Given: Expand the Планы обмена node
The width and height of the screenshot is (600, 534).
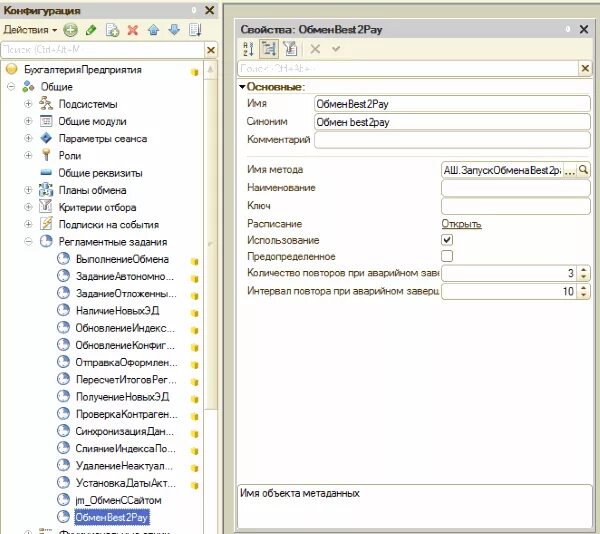Looking at the screenshot, I should point(28,190).
